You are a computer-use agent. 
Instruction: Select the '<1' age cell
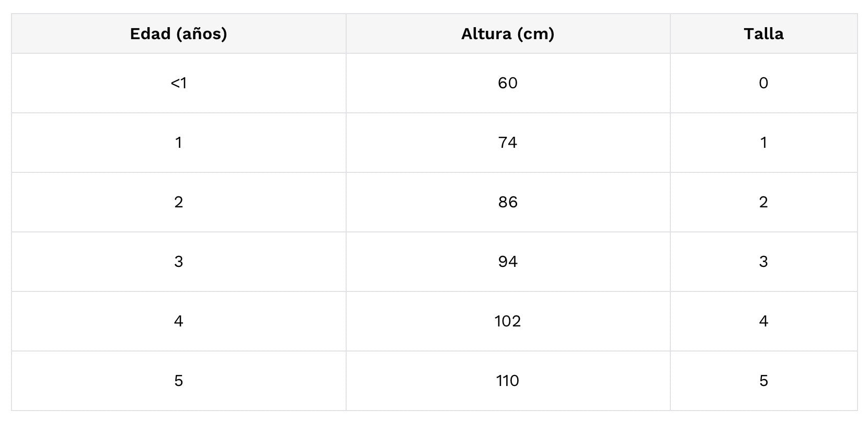(x=178, y=83)
